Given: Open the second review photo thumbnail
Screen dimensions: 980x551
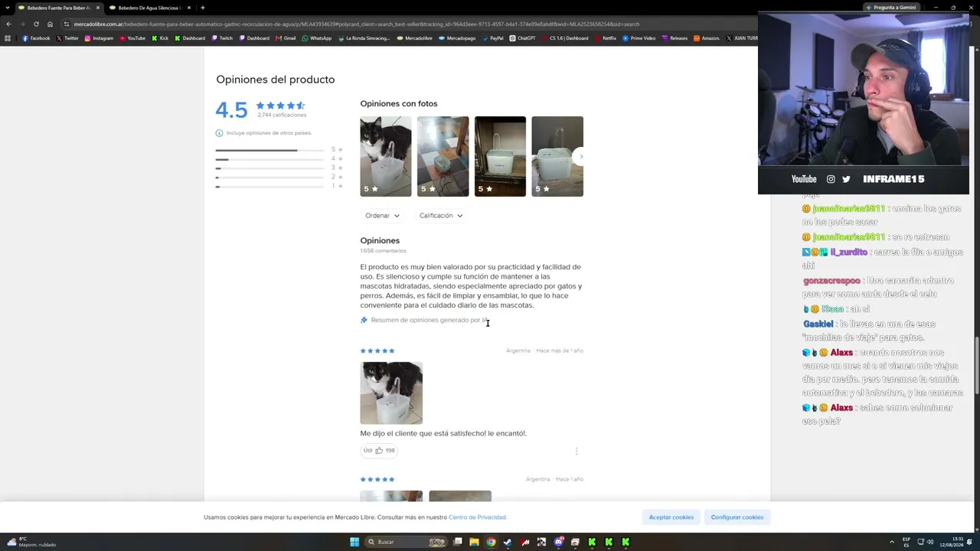Looking at the screenshot, I should [x=443, y=156].
